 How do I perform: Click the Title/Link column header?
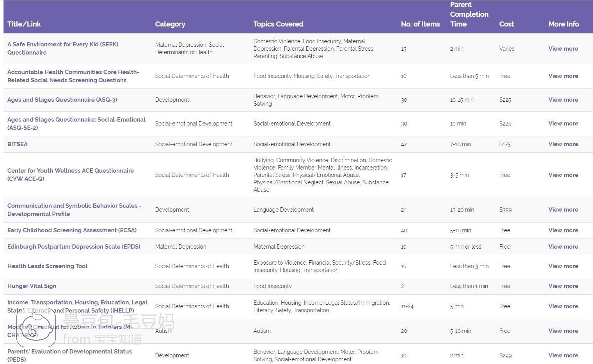[24, 24]
